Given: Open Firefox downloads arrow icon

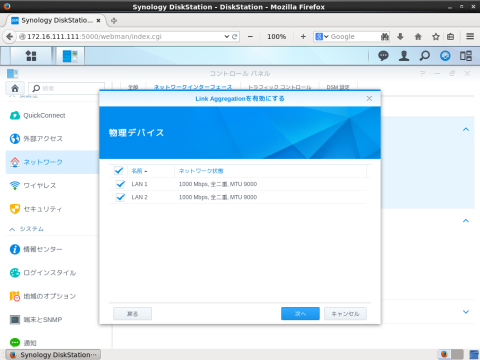Looking at the screenshot, I should click(x=400, y=37).
